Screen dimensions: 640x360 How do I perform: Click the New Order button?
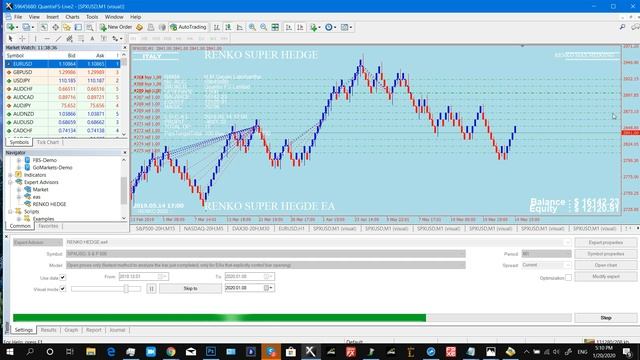(x=116, y=27)
